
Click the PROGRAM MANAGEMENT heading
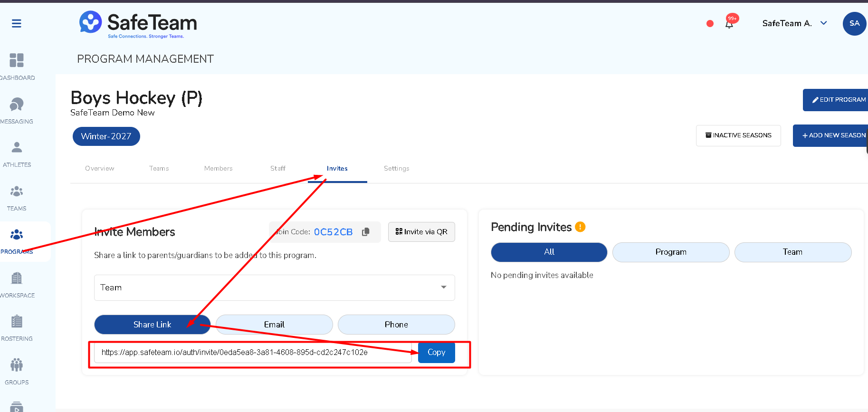tap(145, 59)
